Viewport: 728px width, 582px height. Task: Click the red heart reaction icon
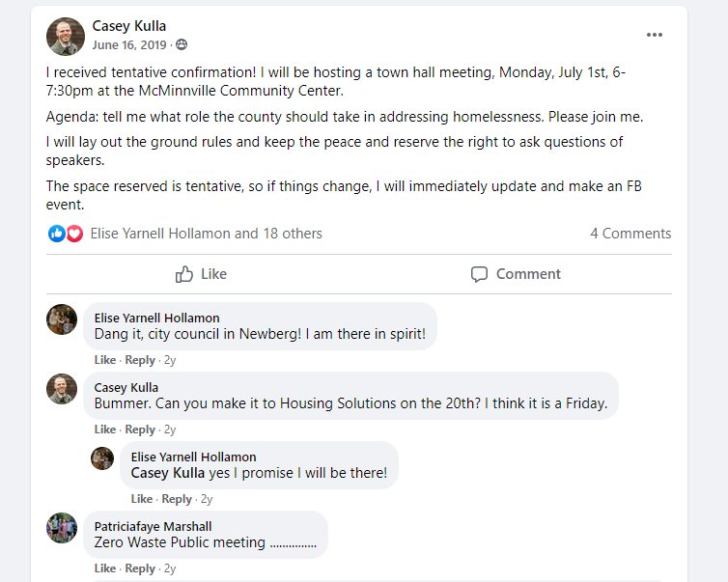coord(74,234)
